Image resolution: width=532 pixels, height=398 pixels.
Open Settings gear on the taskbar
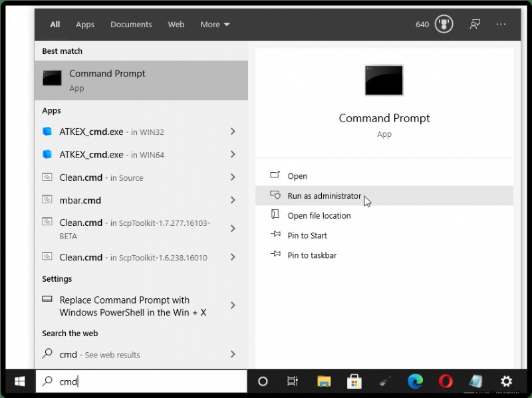click(x=506, y=381)
